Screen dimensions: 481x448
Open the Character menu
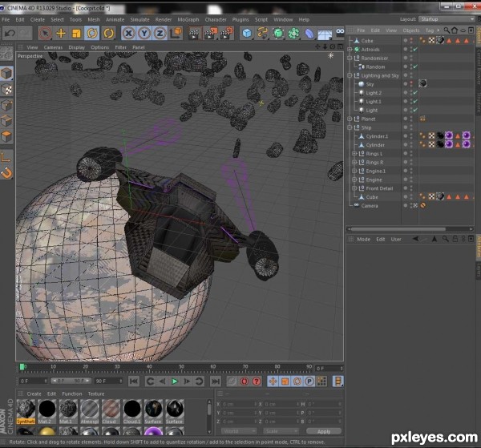tap(216, 19)
